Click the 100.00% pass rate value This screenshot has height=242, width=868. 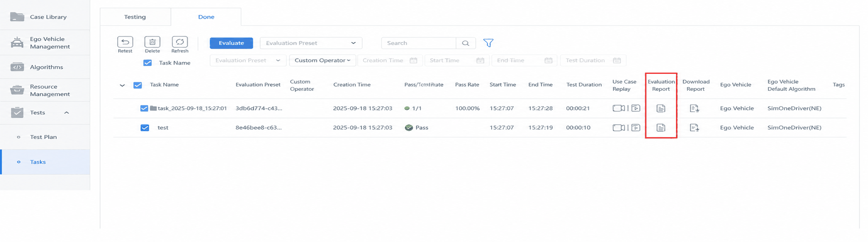[x=467, y=108]
